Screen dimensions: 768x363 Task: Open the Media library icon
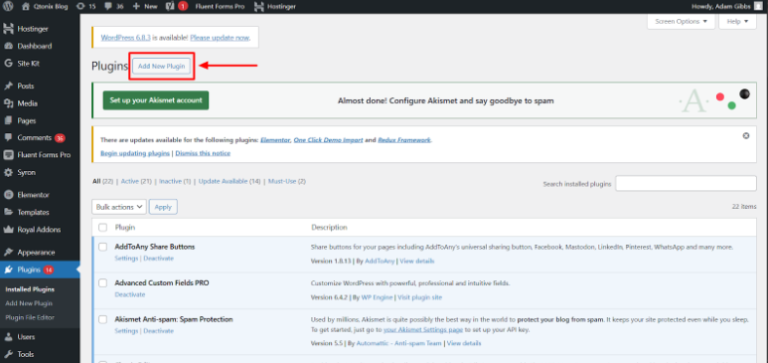coord(8,103)
